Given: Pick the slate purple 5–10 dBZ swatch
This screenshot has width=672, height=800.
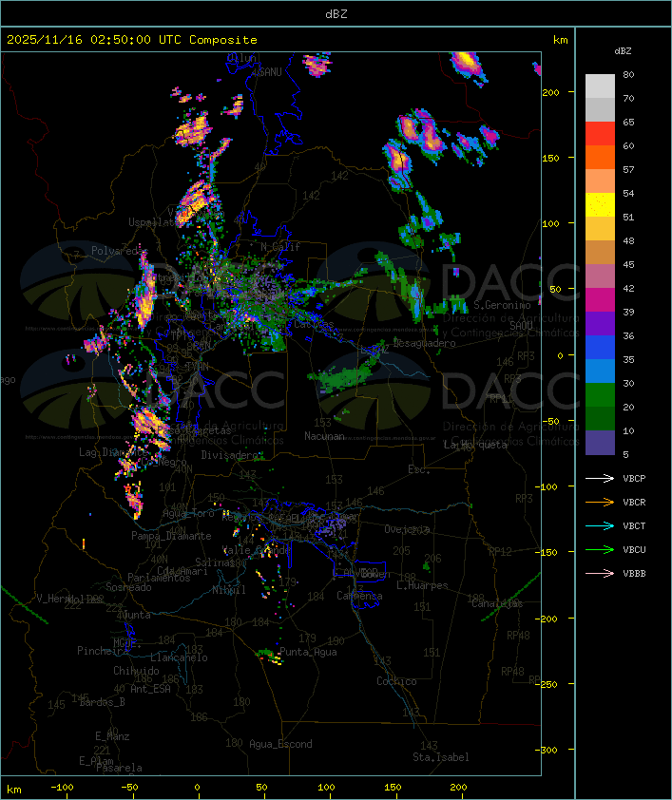Looking at the screenshot, I should coord(600,443).
